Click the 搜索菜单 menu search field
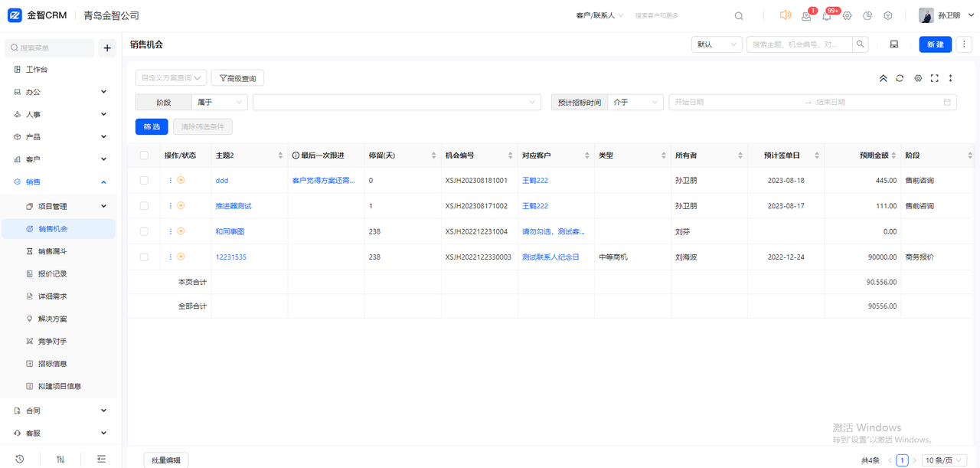980x468 pixels. point(50,48)
